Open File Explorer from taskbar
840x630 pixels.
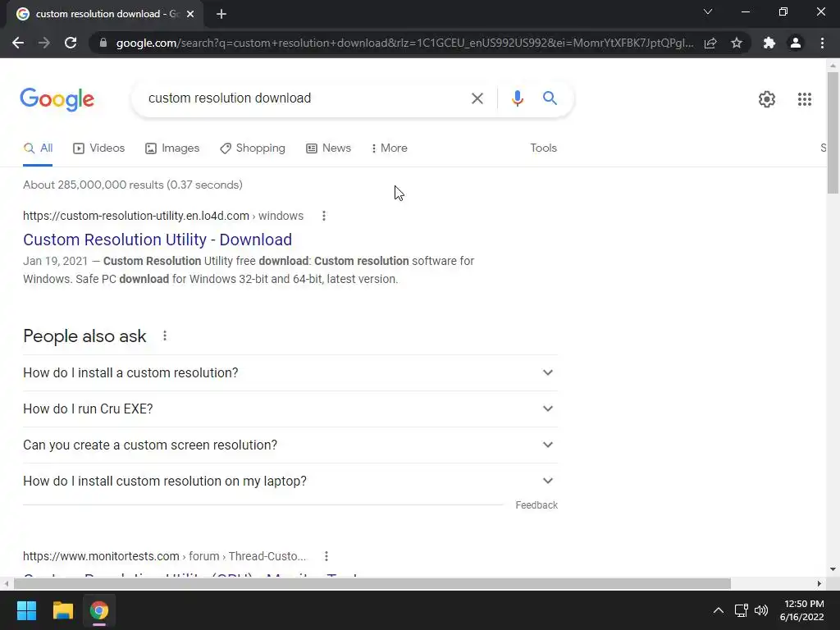(x=62, y=610)
